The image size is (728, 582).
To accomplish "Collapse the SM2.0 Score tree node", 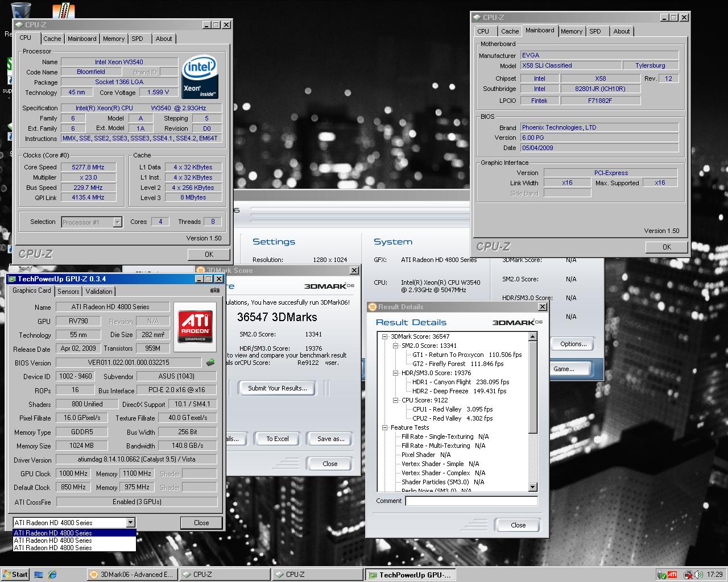I will (x=396, y=346).
